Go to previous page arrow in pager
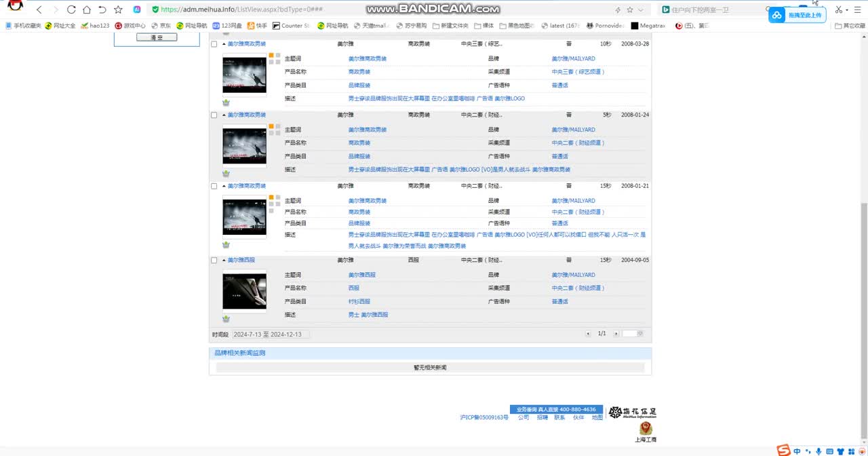Viewport: 868px width, 456px height. [x=589, y=333]
